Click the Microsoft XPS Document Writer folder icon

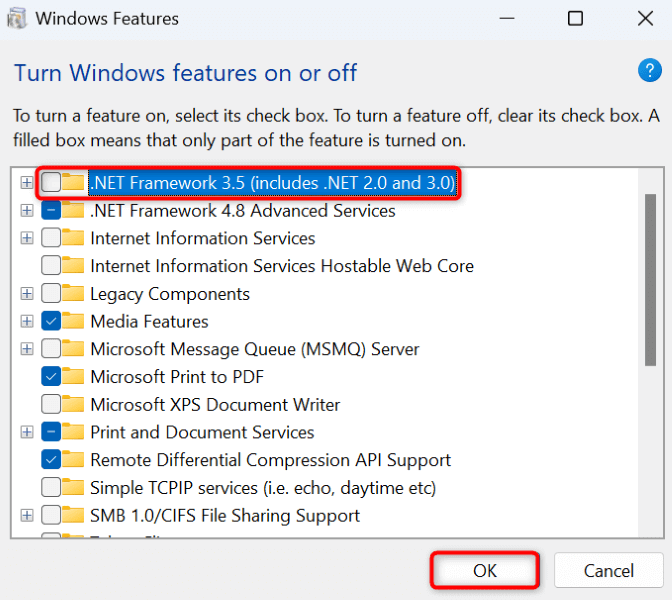[73, 405]
